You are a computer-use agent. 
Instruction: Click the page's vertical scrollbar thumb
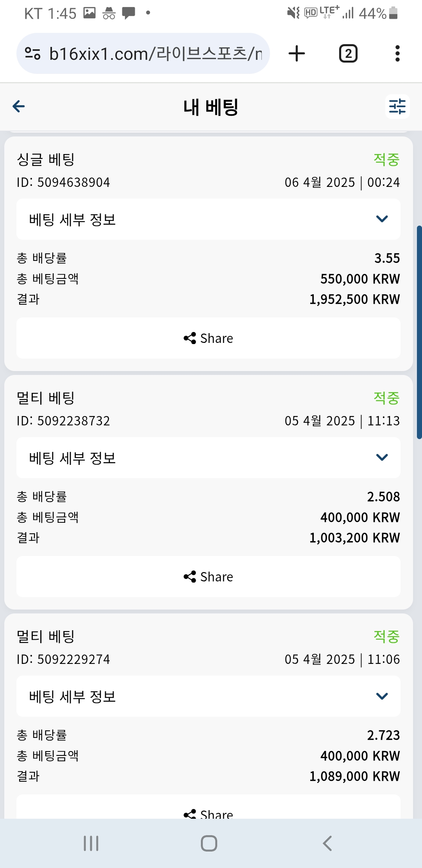419,332
